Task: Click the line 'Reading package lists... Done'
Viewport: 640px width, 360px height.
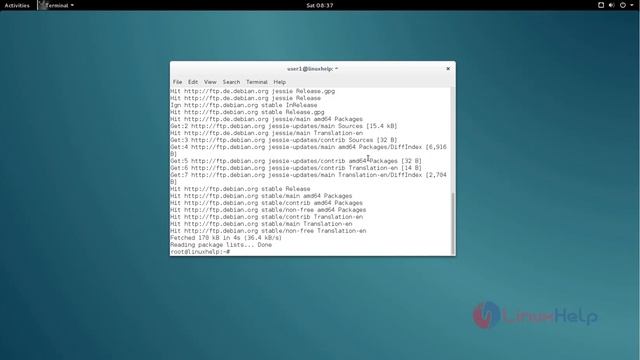Action: click(x=221, y=245)
